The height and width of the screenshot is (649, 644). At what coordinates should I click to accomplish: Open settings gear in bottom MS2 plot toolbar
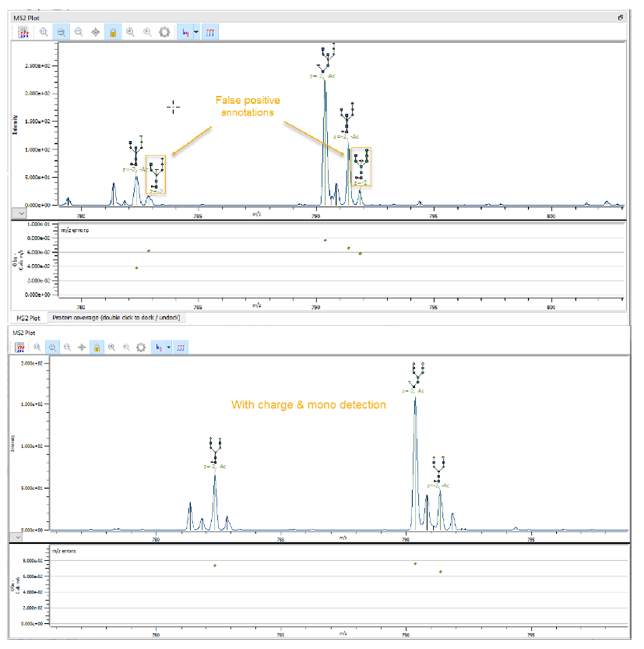[x=141, y=347]
